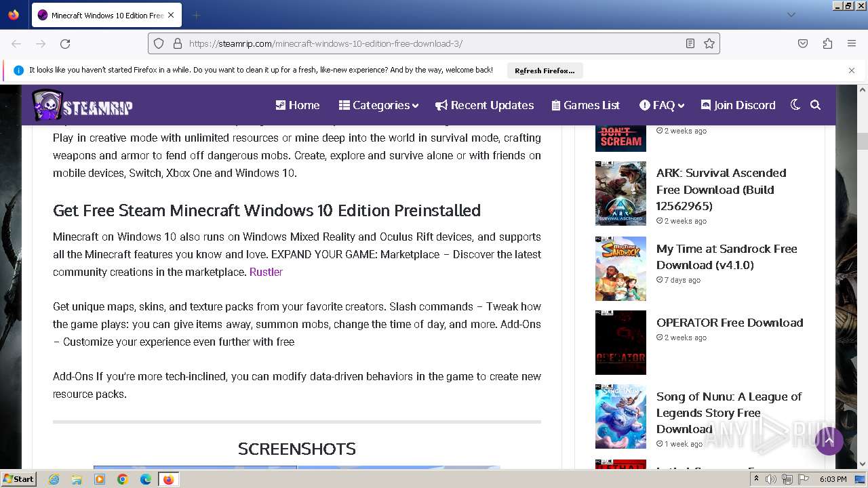Show hidden system tray icons
Screen dimensions: 868x488
tap(757, 479)
